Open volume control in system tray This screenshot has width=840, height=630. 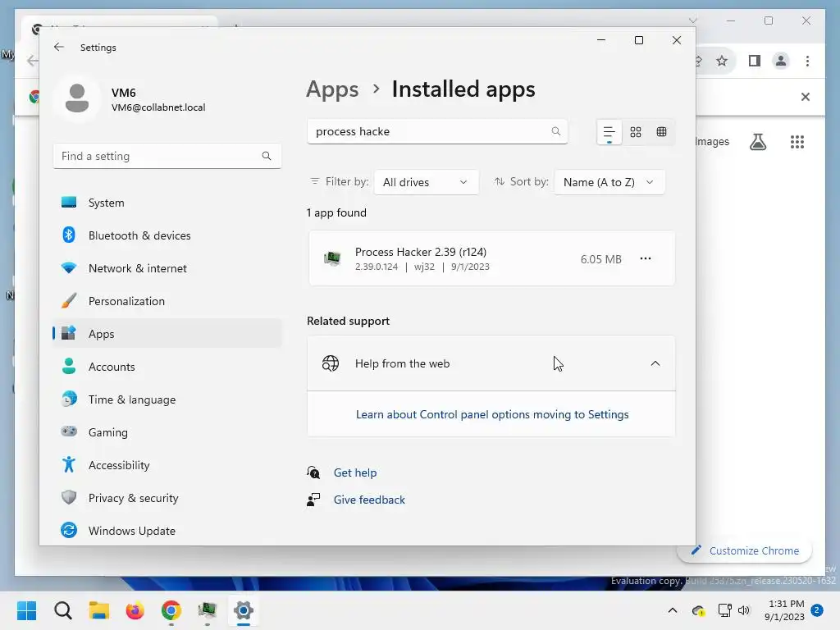pyautogui.click(x=744, y=610)
